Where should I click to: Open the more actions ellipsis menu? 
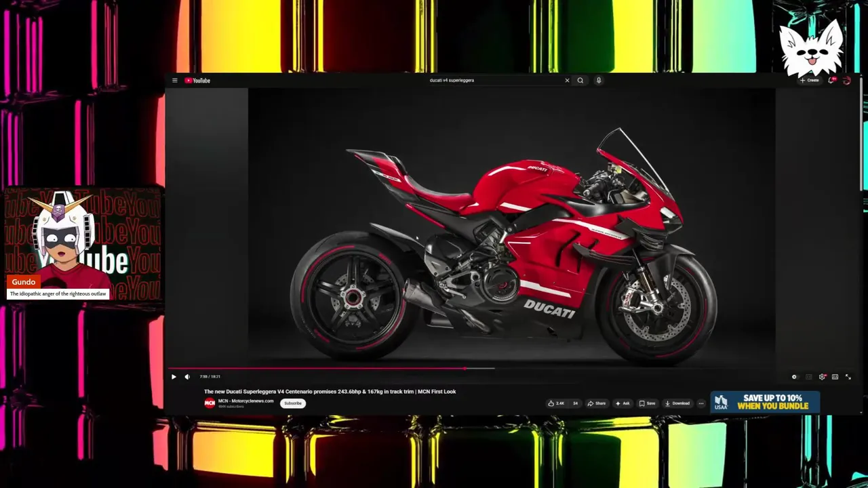click(701, 403)
